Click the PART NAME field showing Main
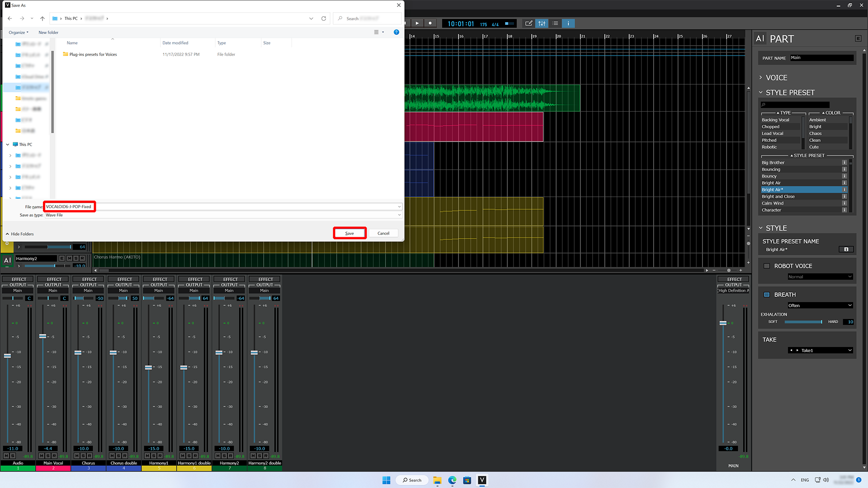 coord(821,58)
